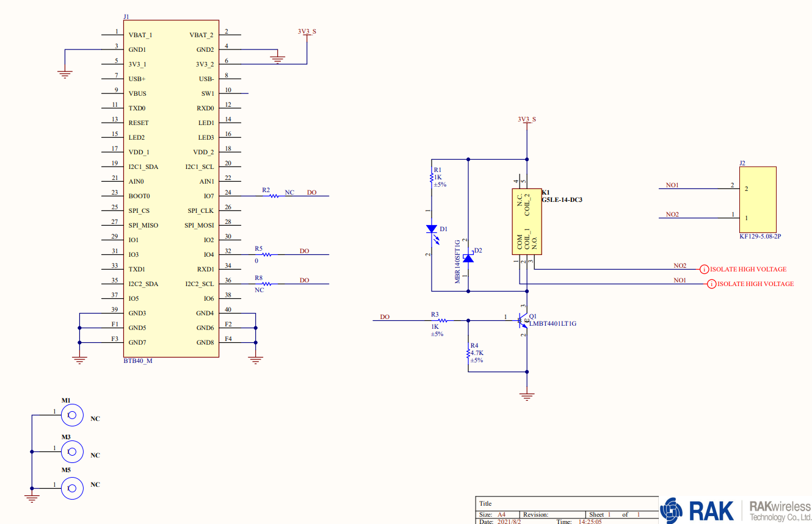Select the D2 diode symbol

[468, 257]
